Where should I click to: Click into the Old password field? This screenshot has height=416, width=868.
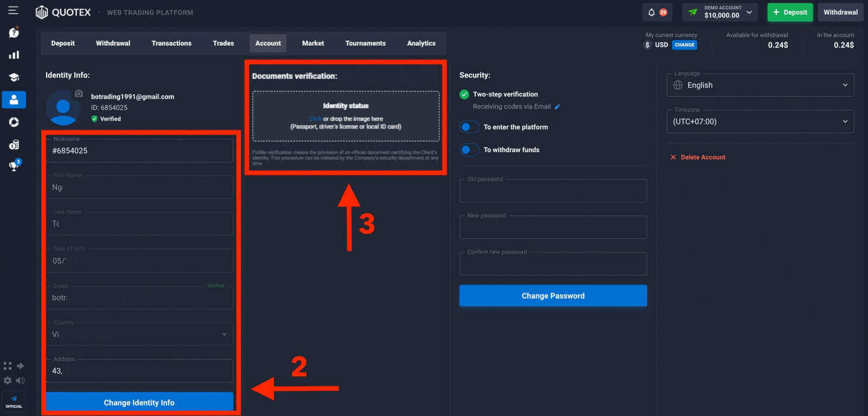coord(553,192)
